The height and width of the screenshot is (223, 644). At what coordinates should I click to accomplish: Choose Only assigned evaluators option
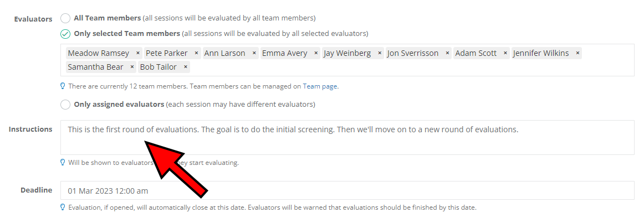pyautogui.click(x=65, y=104)
